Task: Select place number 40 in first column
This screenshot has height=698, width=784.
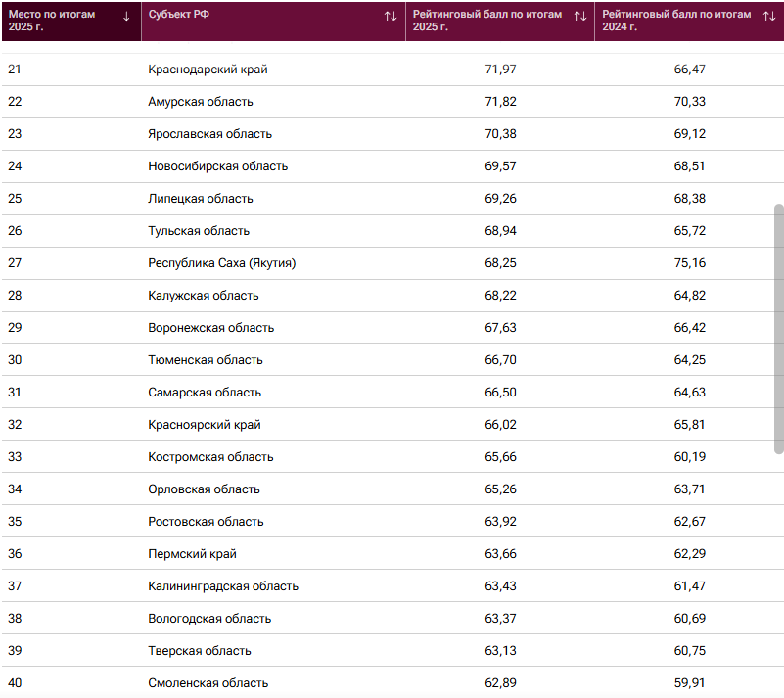Action: pyautogui.click(x=15, y=683)
